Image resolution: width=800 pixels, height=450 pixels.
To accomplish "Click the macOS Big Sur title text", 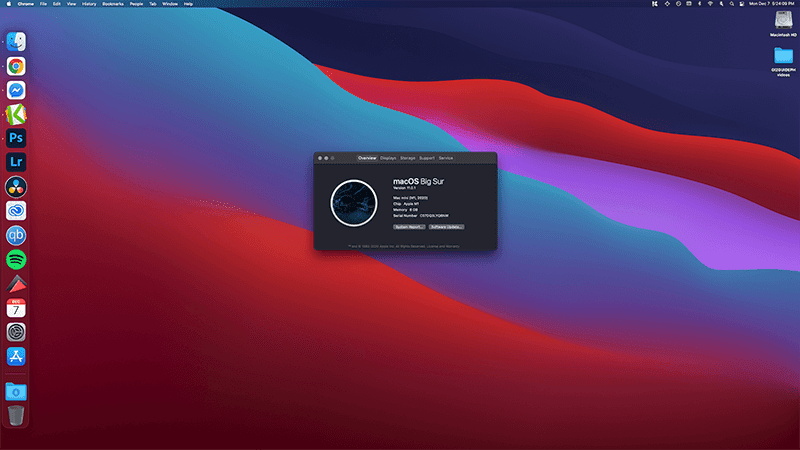I will [418, 181].
